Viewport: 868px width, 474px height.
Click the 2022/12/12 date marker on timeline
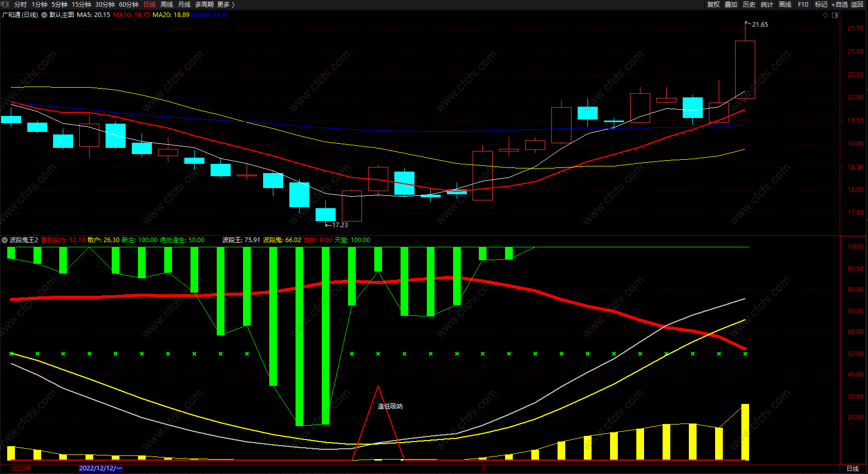pyautogui.click(x=100, y=468)
